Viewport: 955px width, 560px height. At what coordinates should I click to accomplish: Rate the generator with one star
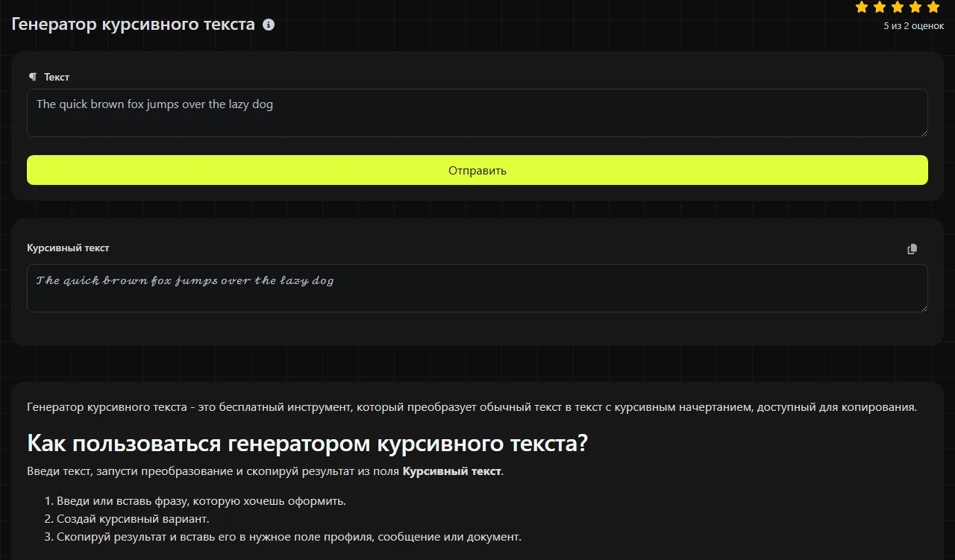click(x=862, y=7)
